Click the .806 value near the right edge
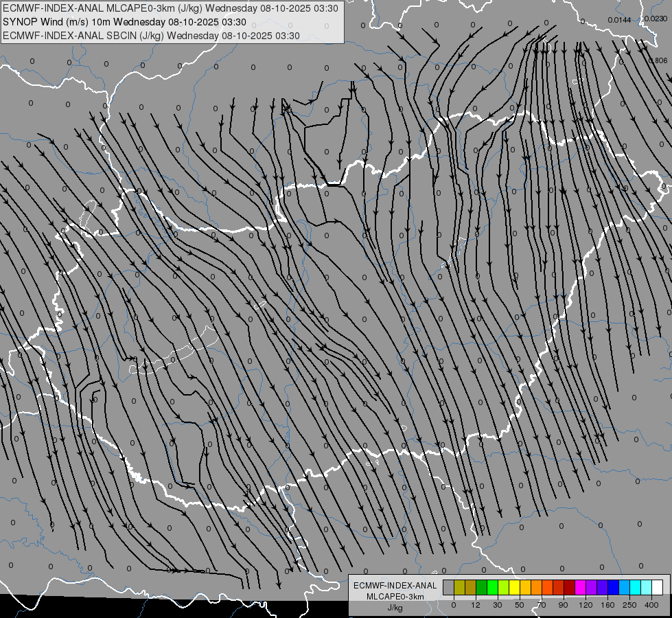The width and height of the screenshot is (672, 618). pyautogui.click(x=659, y=61)
